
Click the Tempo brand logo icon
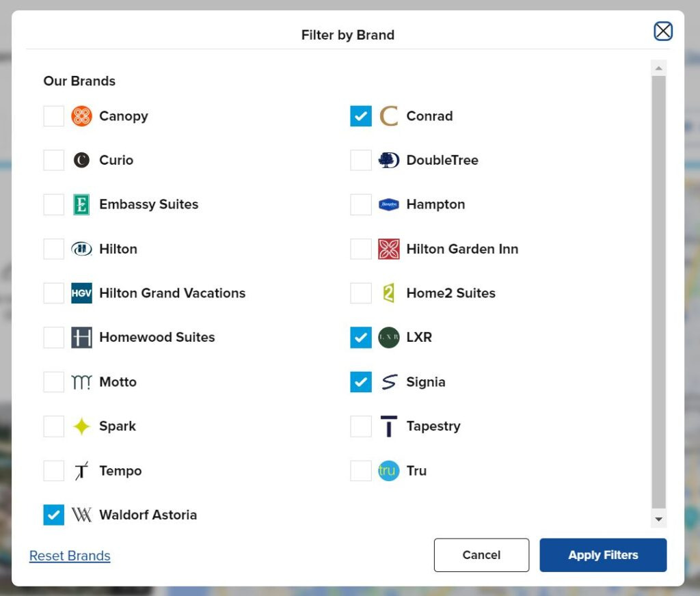(x=82, y=470)
